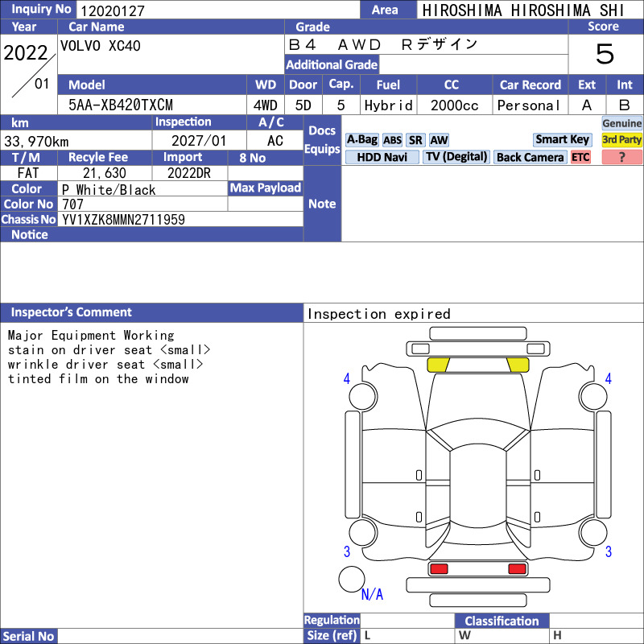The height and width of the screenshot is (644, 644).
Task: Toggle the TV (Degital) badge
Action: pos(456,157)
